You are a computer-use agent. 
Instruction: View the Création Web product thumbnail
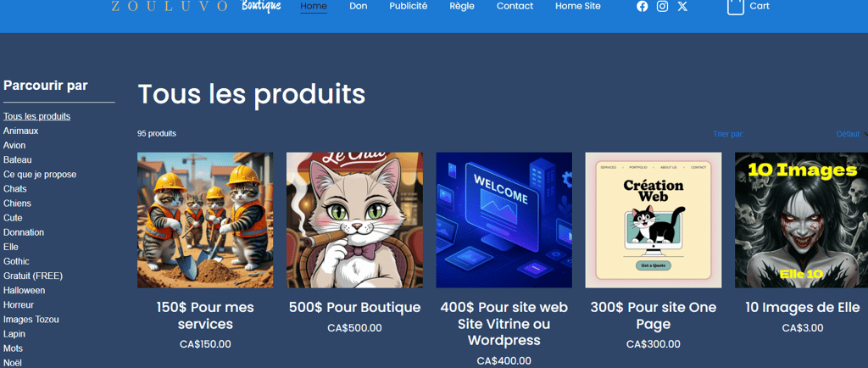[x=654, y=220]
